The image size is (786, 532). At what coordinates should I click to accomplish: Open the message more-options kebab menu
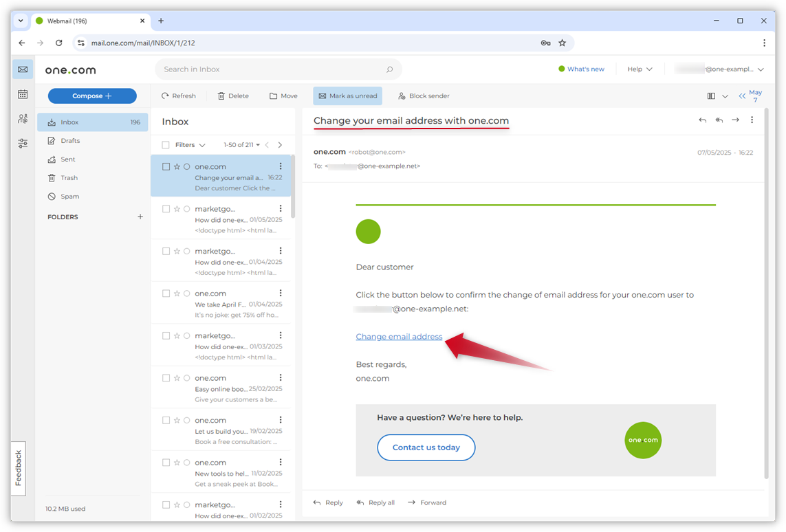point(752,120)
